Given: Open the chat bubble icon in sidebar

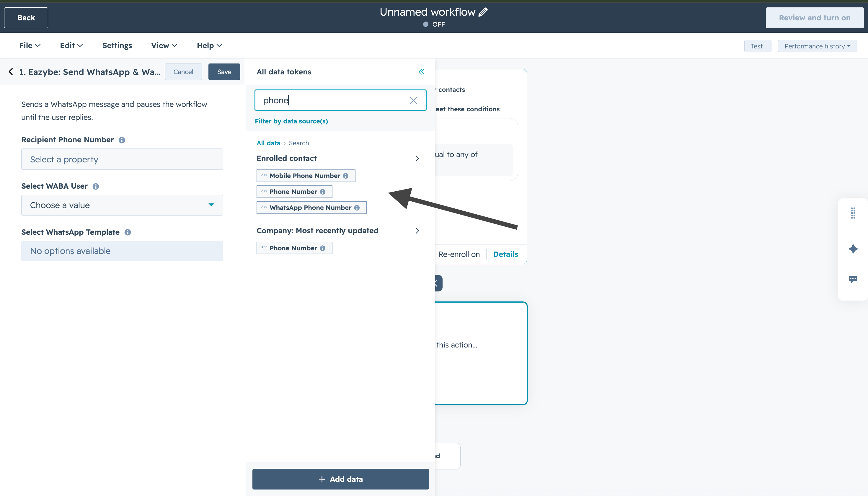Looking at the screenshot, I should (853, 279).
